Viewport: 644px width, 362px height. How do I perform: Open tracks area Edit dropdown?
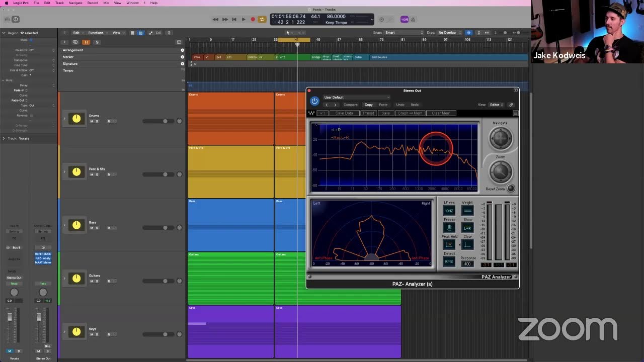click(x=77, y=33)
